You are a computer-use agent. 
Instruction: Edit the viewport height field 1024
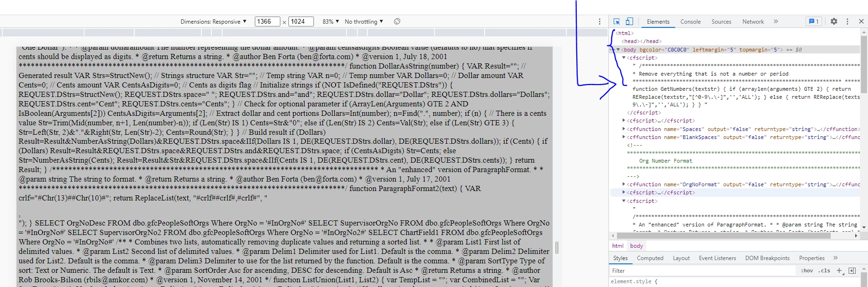pyautogui.click(x=301, y=22)
